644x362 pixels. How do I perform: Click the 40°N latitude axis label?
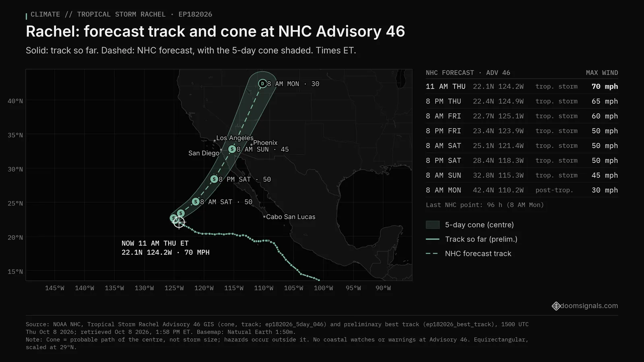click(x=15, y=101)
